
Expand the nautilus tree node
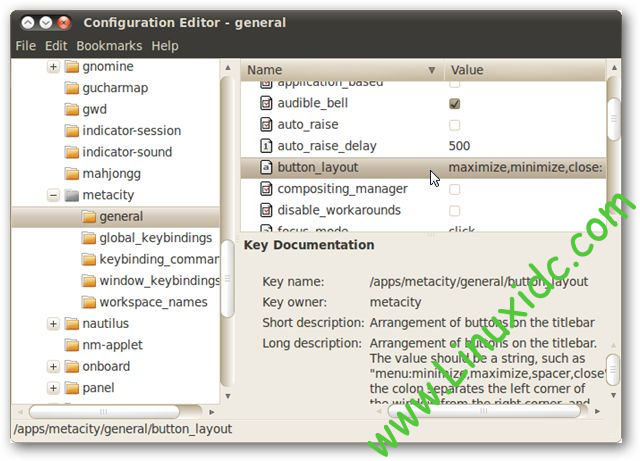53,324
